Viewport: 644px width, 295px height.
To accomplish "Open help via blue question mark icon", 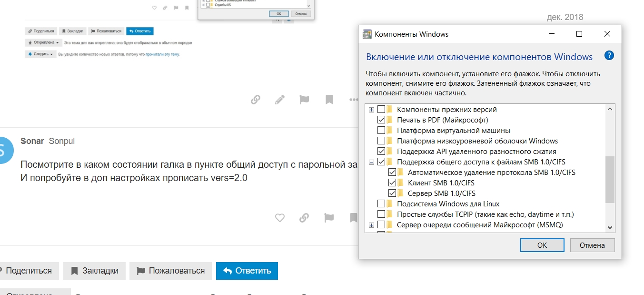I will (x=609, y=55).
